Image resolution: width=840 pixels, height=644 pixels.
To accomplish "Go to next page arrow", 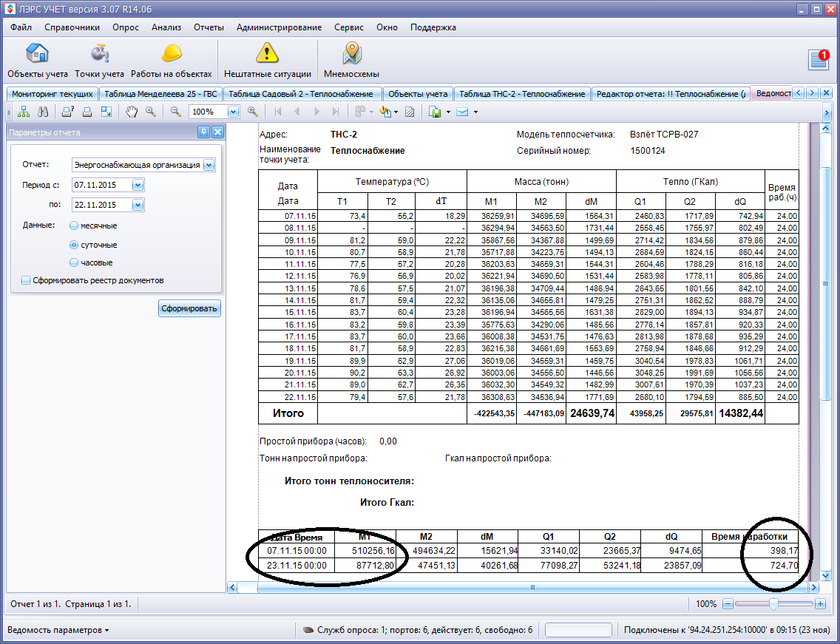I will point(316,112).
